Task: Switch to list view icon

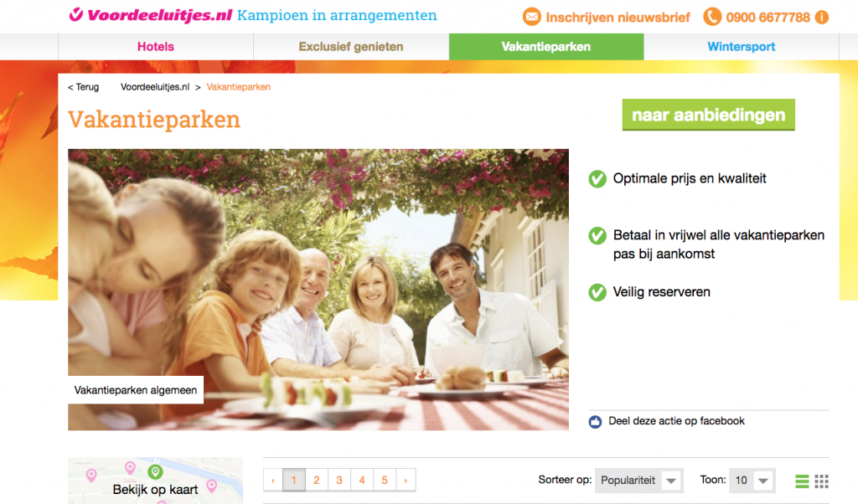Action: point(802,481)
